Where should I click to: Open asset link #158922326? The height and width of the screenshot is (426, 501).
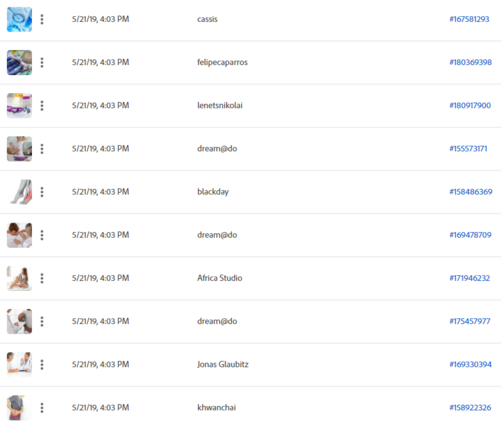[x=470, y=407]
